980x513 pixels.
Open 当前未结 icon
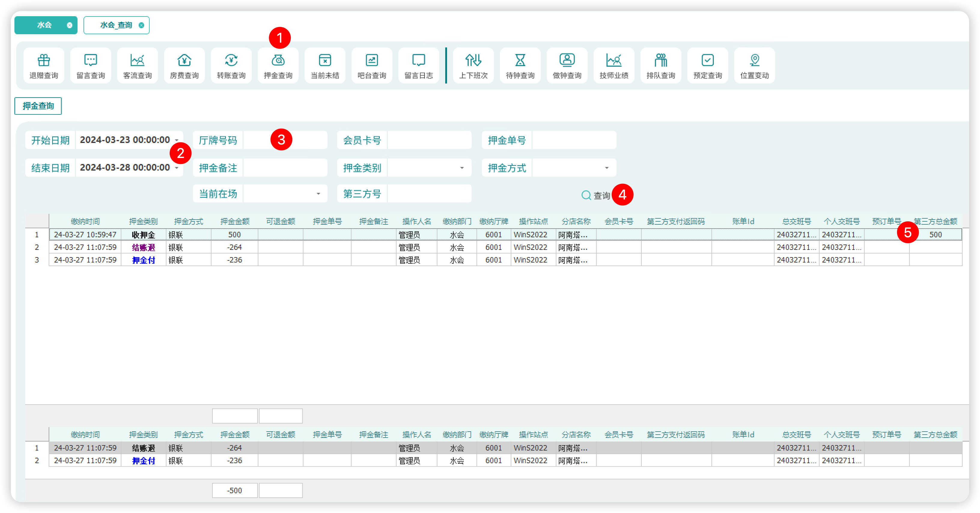click(x=325, y=60)
